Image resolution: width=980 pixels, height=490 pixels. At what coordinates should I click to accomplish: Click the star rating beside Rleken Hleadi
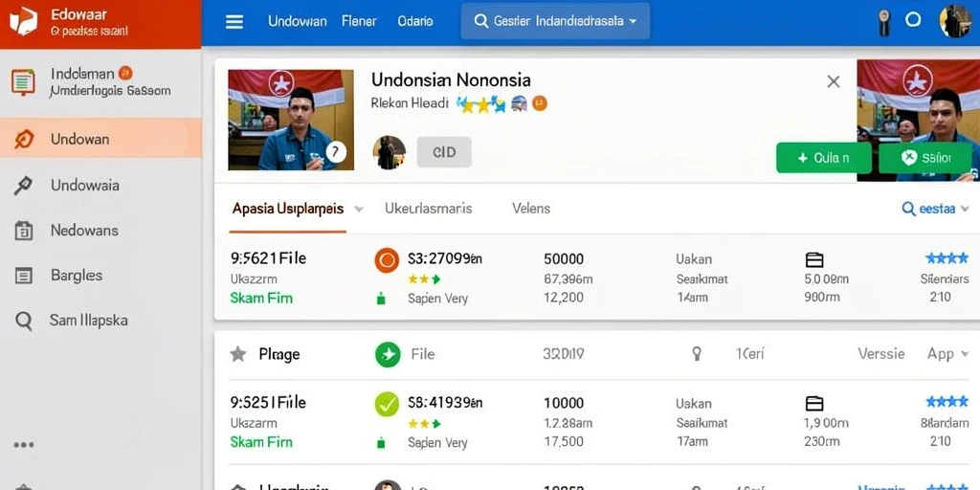pos(480,103)
